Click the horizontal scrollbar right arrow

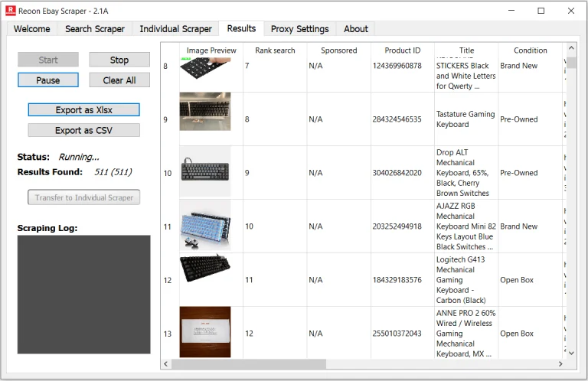(x=560, y=363)
